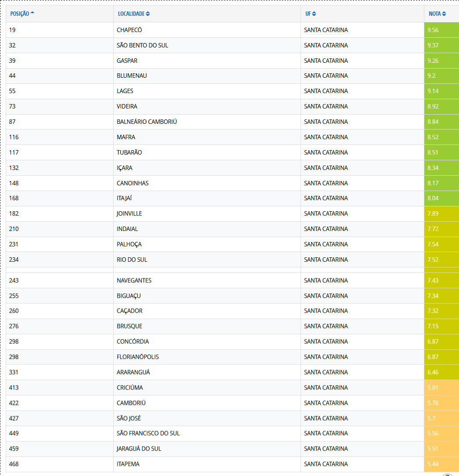Viewport: 459px width, 476px height.
Task: Select the BLUMENAU locality cell
Action: point(132,76)
